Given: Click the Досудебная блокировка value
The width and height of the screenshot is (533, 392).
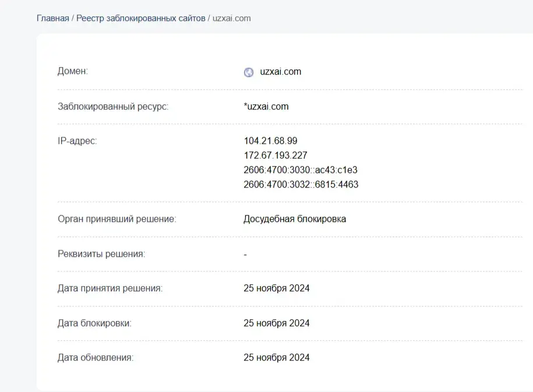Looking at the screenshot, I should point(295,219).
